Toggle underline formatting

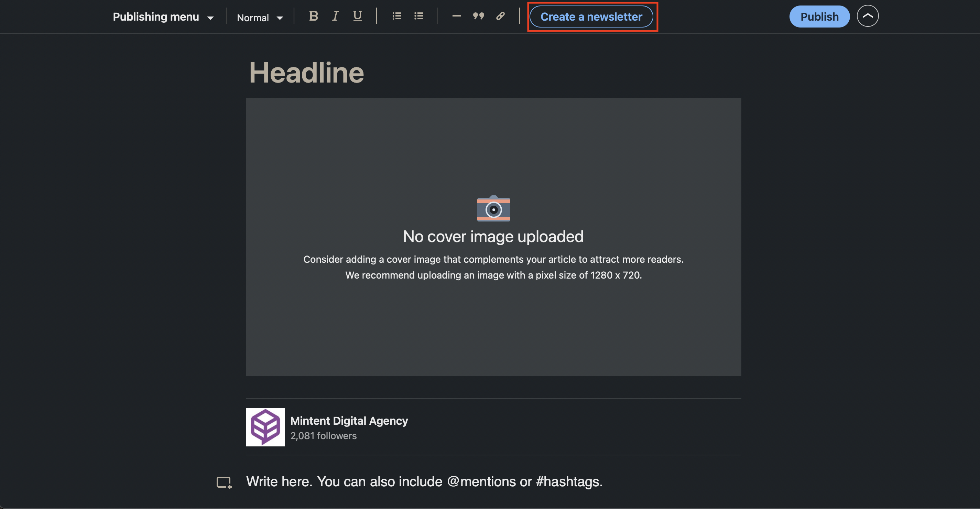357,16
